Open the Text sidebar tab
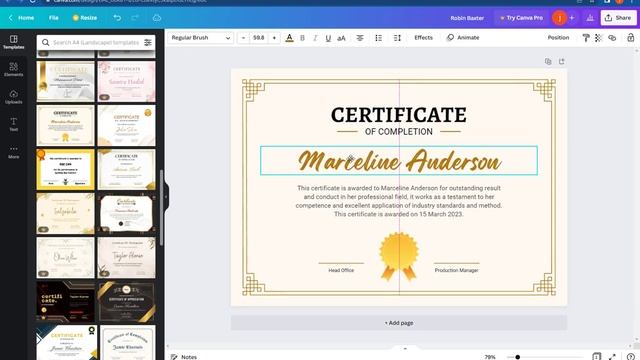 pos(13,124)
